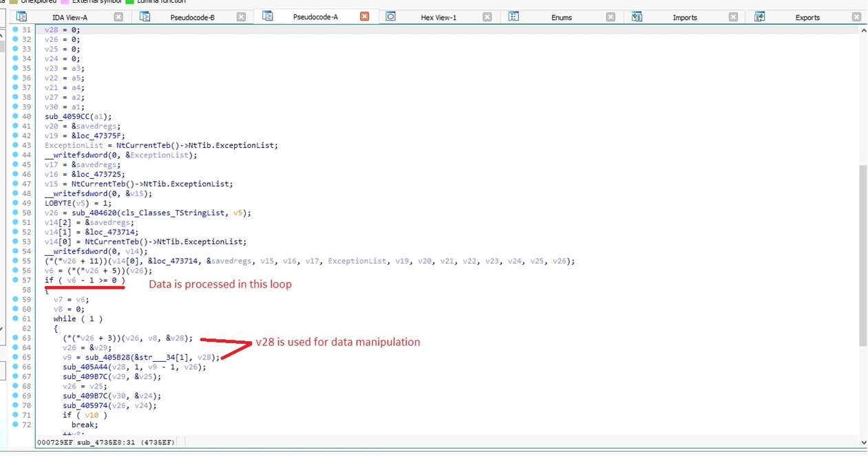Click the sub_405B28 call on line 65
Screen dimensions: 868x456
pyautogui.click(x=108, y=357)
